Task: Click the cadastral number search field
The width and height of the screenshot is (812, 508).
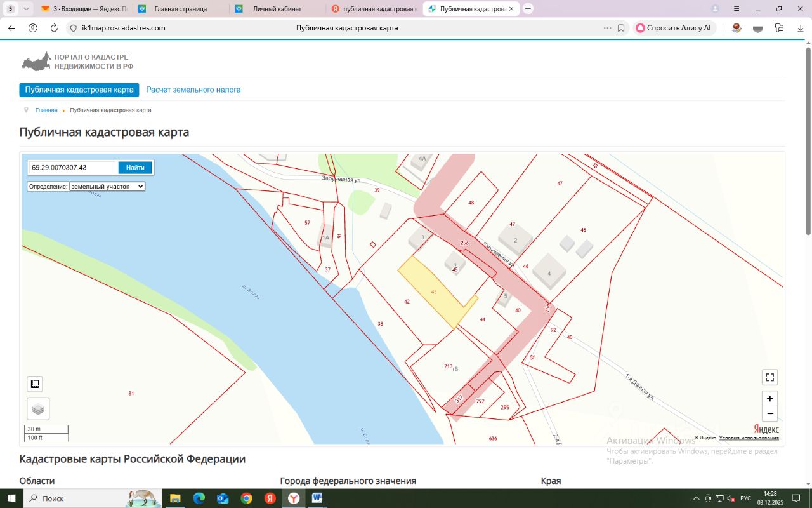Action: (x=72, y=168)
